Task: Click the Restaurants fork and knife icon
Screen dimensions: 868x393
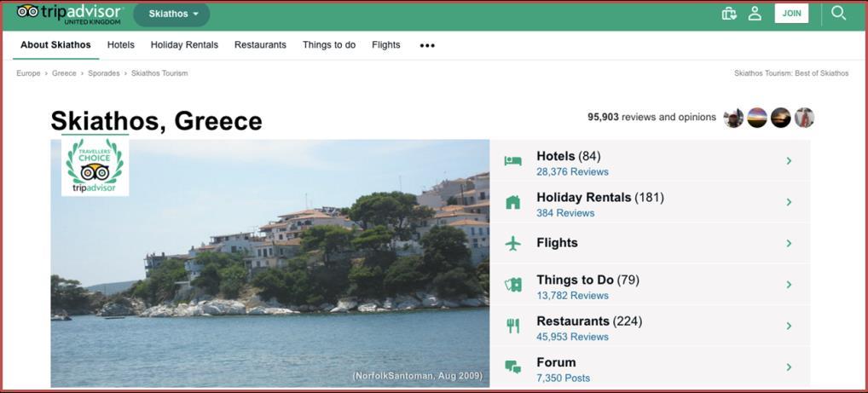Action: coord(512,326)
